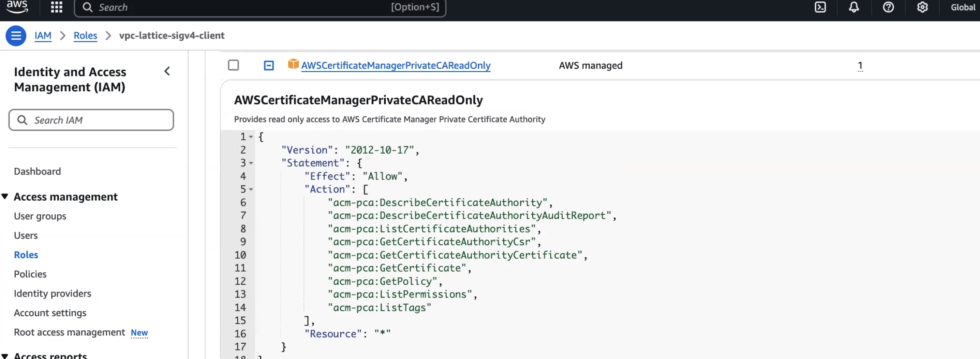Open the notifications bell
The height and width of the screenshot is (359, 980).
854,7
